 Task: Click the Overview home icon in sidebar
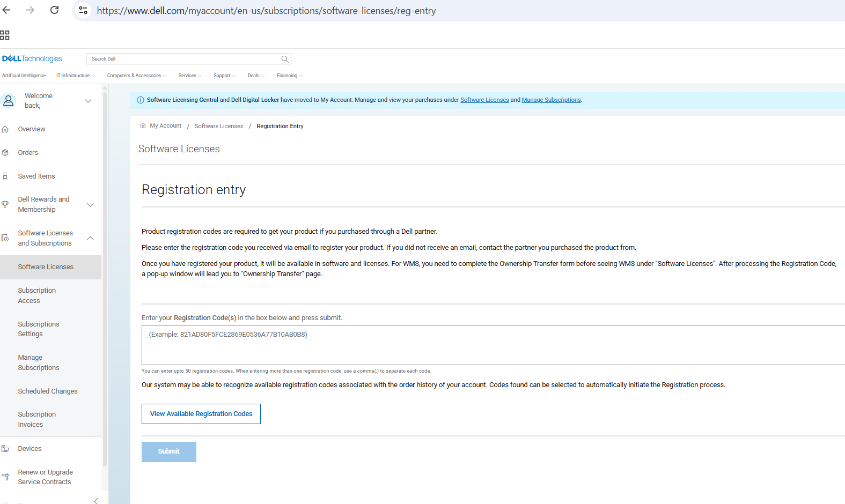click(5, 129)
